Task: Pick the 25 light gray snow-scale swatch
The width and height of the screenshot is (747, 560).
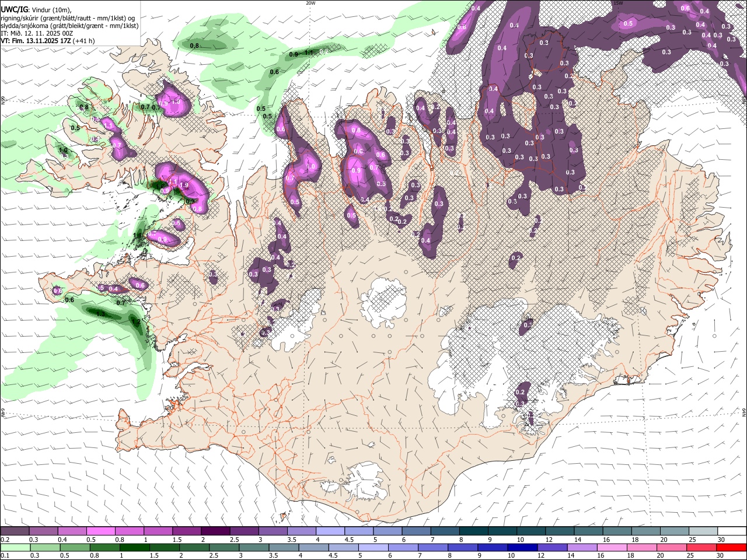Action: [703, 531]
